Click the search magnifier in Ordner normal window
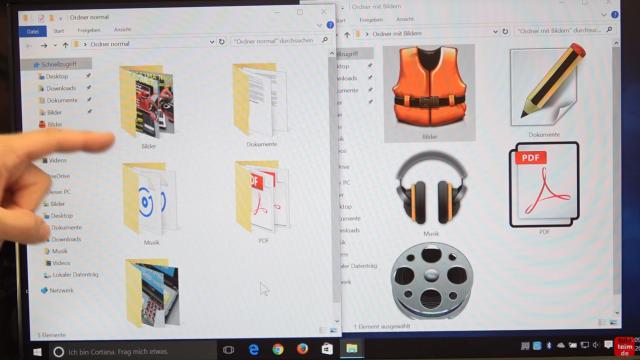 pyautogui.click(x=325, y=40)
